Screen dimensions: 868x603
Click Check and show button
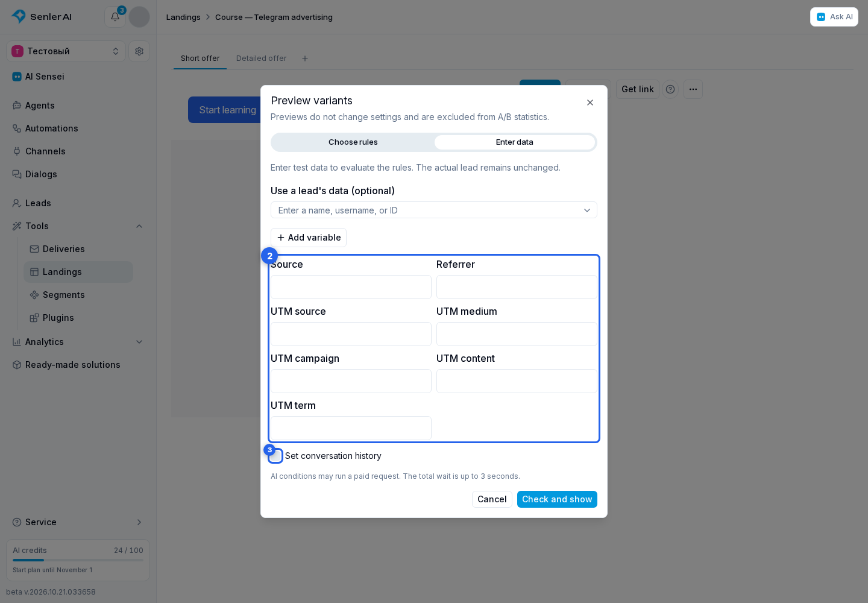click(557, 499)
